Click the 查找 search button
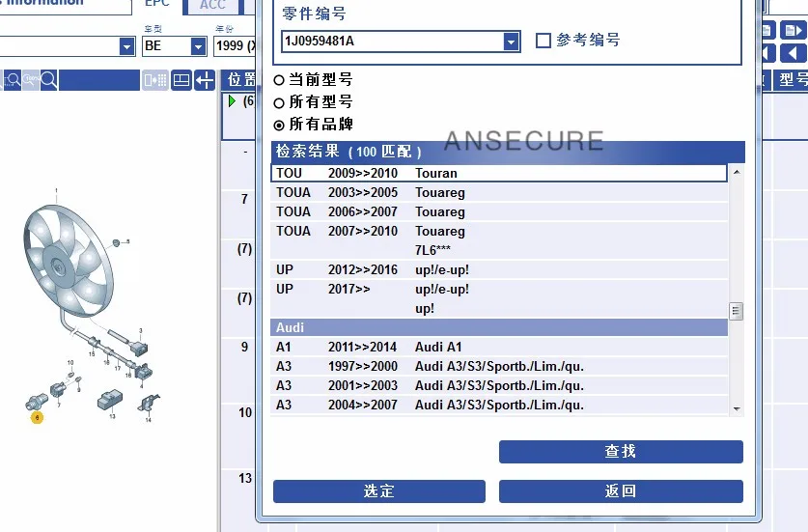 pyautogui.click(x=621, y=452)
